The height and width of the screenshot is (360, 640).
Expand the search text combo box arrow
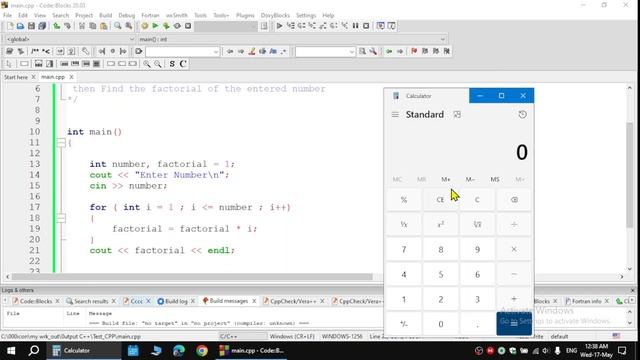click(x=216, y=52)
